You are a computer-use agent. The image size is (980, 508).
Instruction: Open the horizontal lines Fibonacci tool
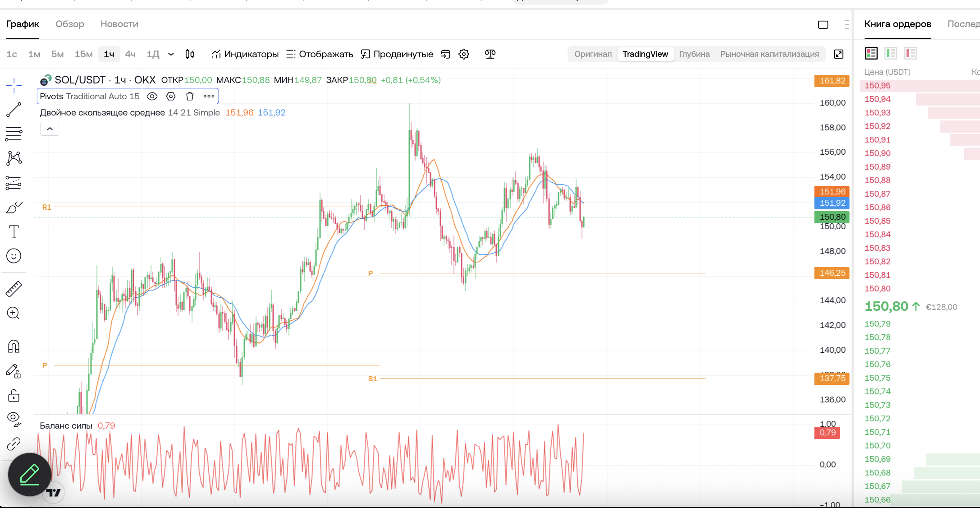[14, 134]
